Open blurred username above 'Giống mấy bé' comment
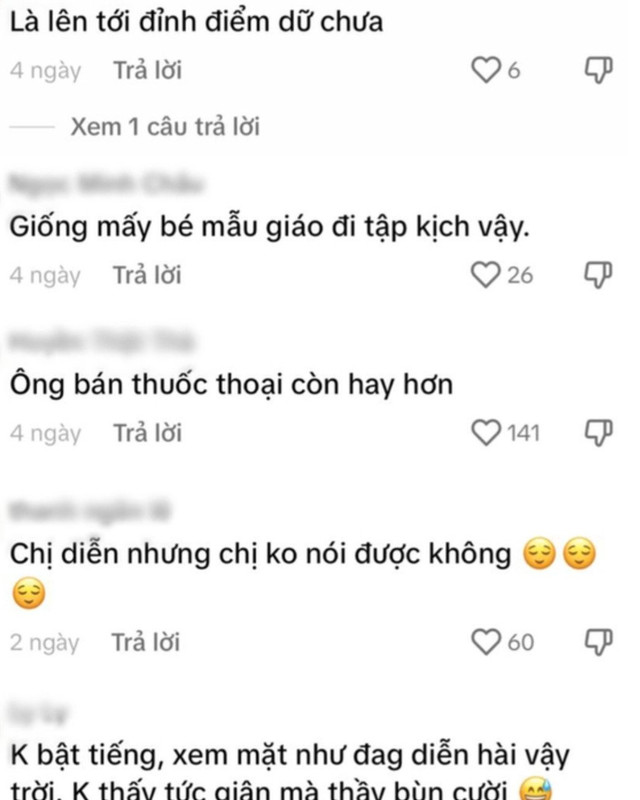The image size is (640, 800). click(106, 184)
